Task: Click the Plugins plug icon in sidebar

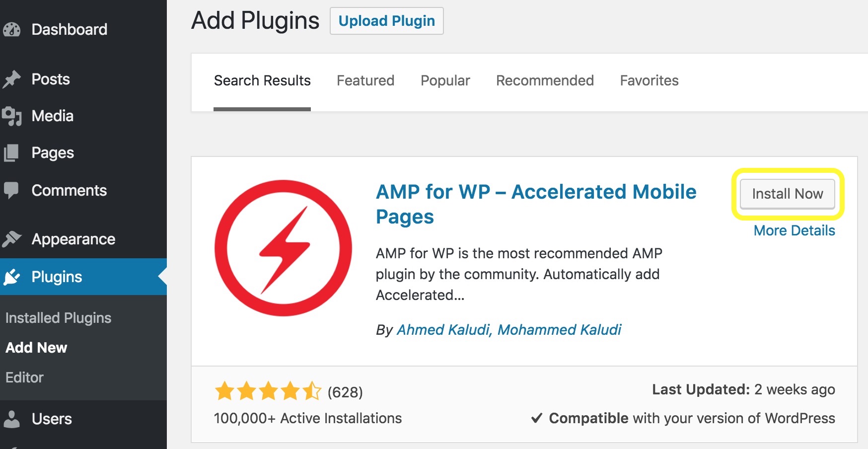Action: pyautogui.click(x=13, y=276)
